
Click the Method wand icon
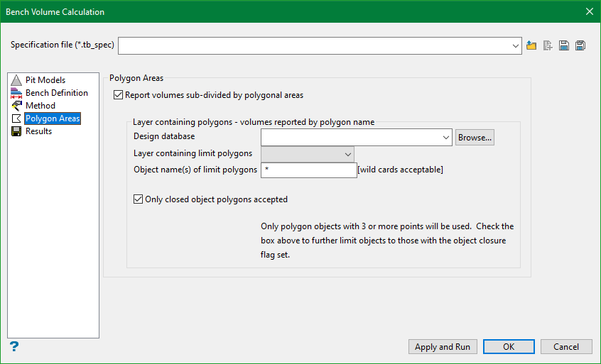pyautogui.click(x=17, y=106)
